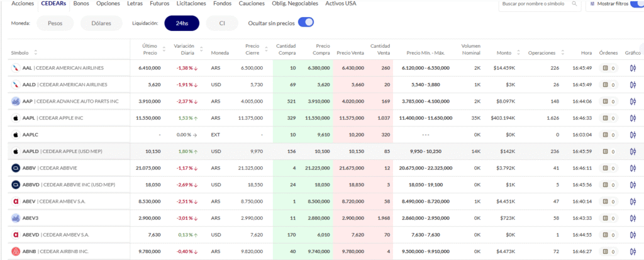This screenshot has width=644, height=260.
Task: Sort the table by Símbolo column
Action: (x=36, y=52)
